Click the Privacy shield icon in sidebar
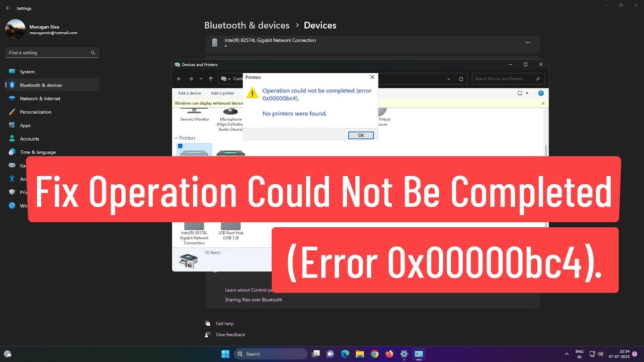This screenshot has height=362, width=644. click(x=12, y=192)
